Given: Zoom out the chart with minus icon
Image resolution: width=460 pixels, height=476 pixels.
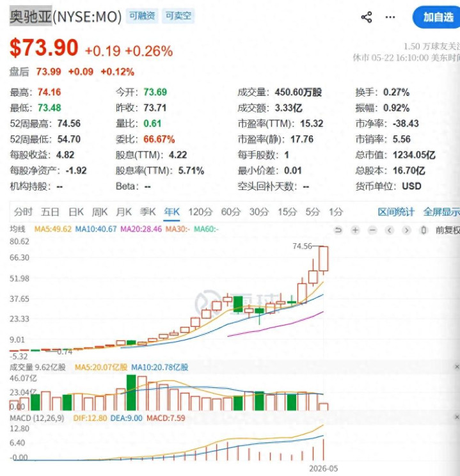Looking at the screenshot, I should coord(372,230).
